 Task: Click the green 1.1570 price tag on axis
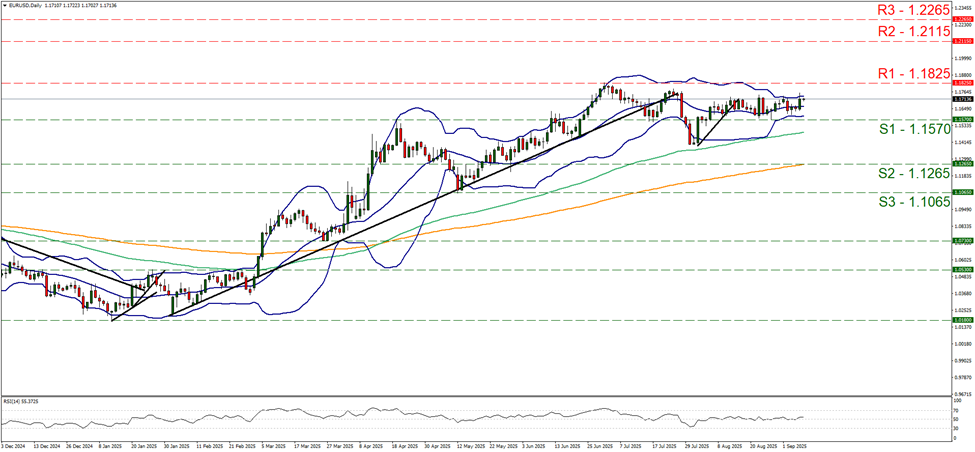[x=960, y=119]
